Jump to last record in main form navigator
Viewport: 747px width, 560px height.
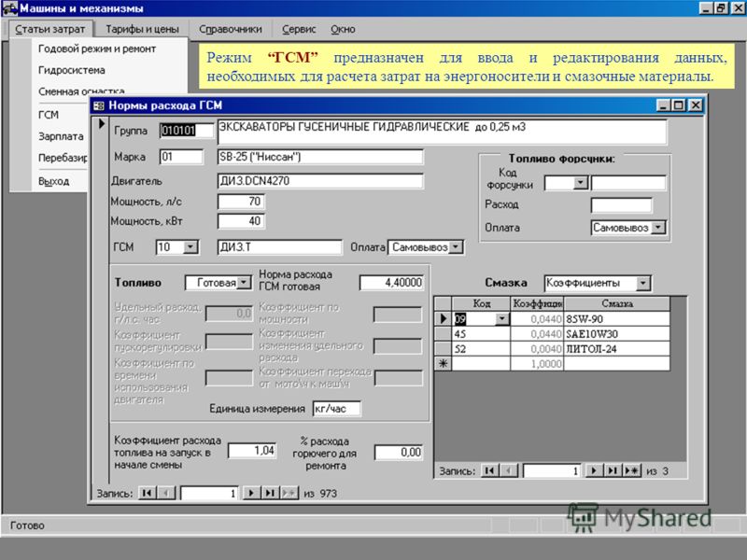(270, 493)
